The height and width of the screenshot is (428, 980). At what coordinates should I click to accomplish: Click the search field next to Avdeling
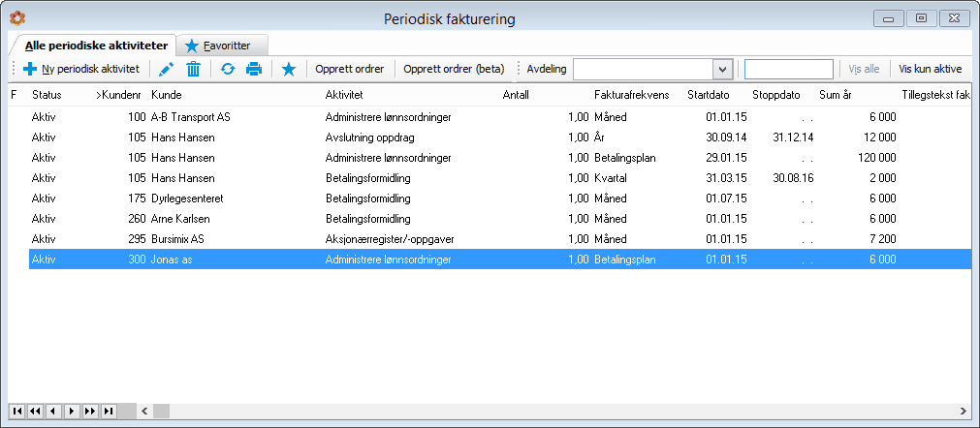pyautogui.click(x=789, y=70)
